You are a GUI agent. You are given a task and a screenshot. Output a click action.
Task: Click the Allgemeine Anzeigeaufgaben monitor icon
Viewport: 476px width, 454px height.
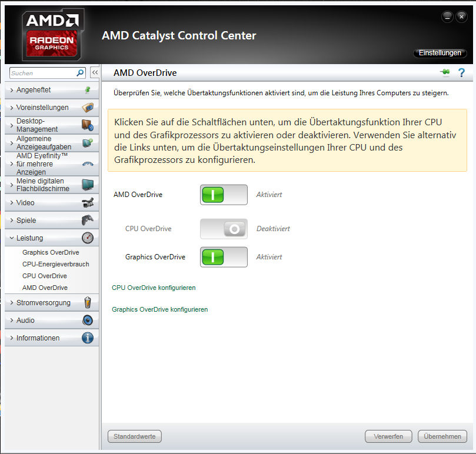tap(88, 143)
